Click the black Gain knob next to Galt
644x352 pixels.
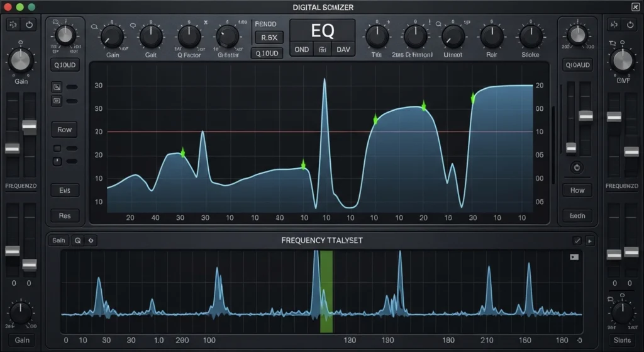point(112,37)
